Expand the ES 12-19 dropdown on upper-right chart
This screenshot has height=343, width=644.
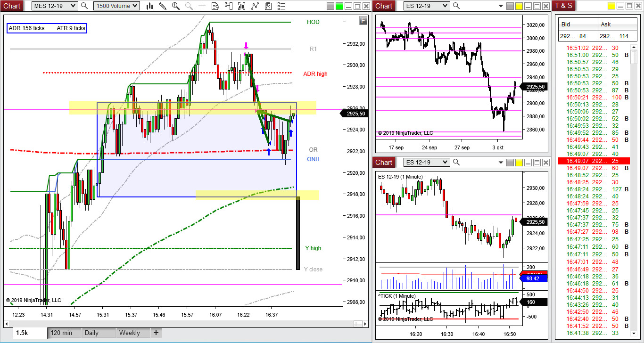[427, 6]
